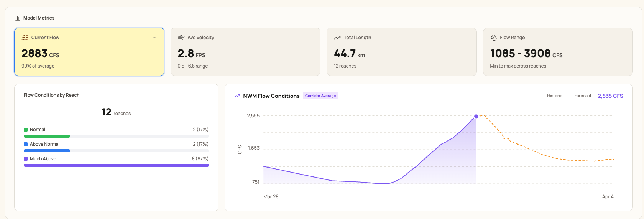Click the Total Length trend icon

(x=337, y=38)
